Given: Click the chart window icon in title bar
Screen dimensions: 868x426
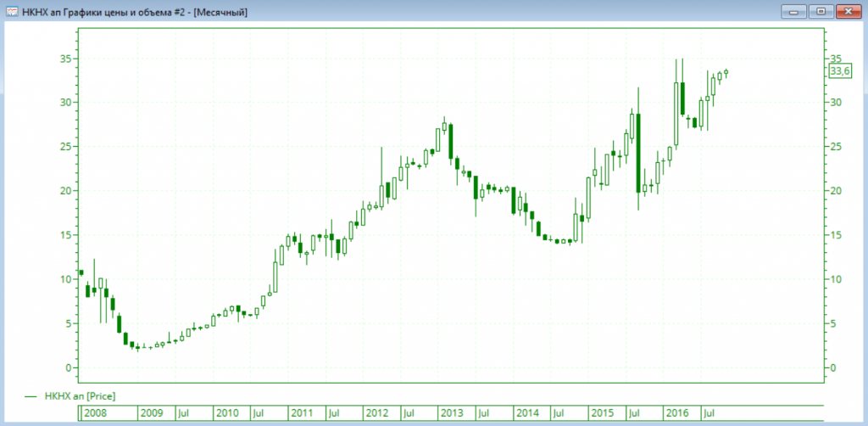Looking at the screenshot, I should point(11,11).
